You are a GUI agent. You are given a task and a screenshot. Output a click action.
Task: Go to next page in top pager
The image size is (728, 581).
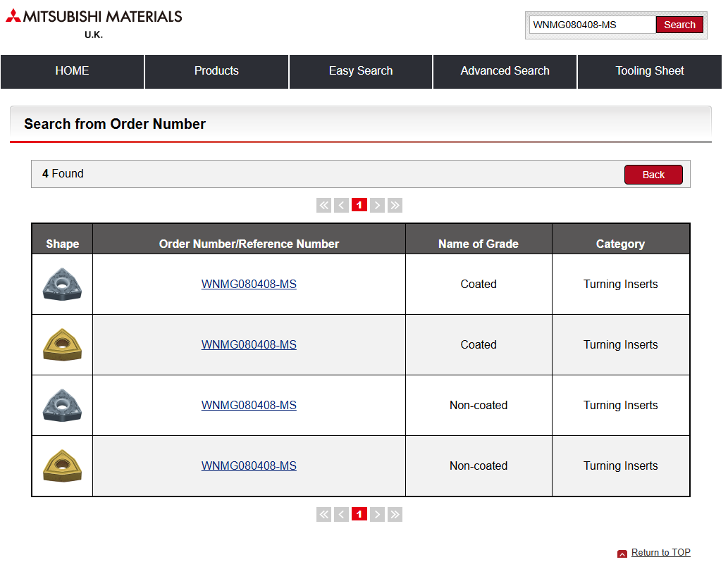pos(377,205)
